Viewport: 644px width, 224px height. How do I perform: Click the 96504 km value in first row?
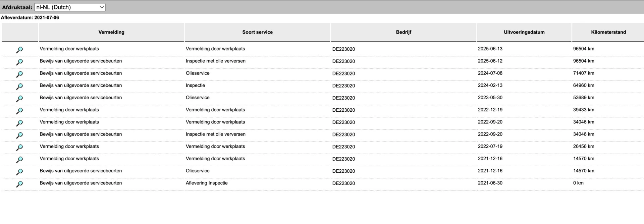(x=583, y=49)
